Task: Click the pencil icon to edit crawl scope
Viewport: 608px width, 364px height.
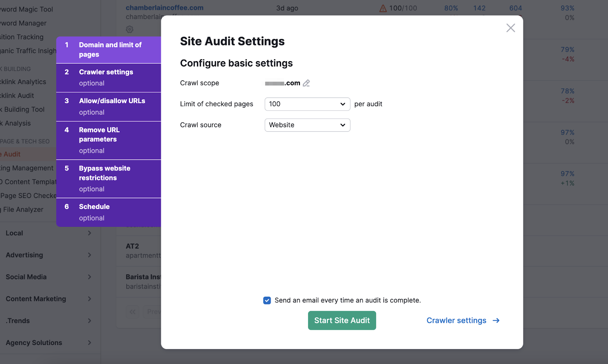Action: 306,83
